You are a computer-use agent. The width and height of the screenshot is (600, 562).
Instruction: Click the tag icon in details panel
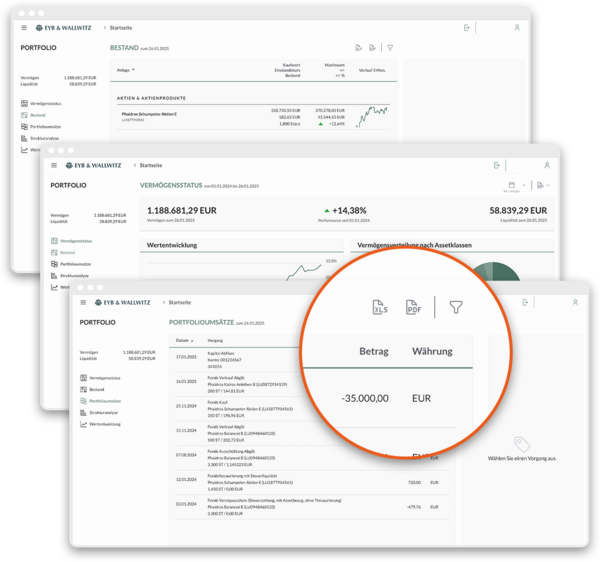point(520,444)
